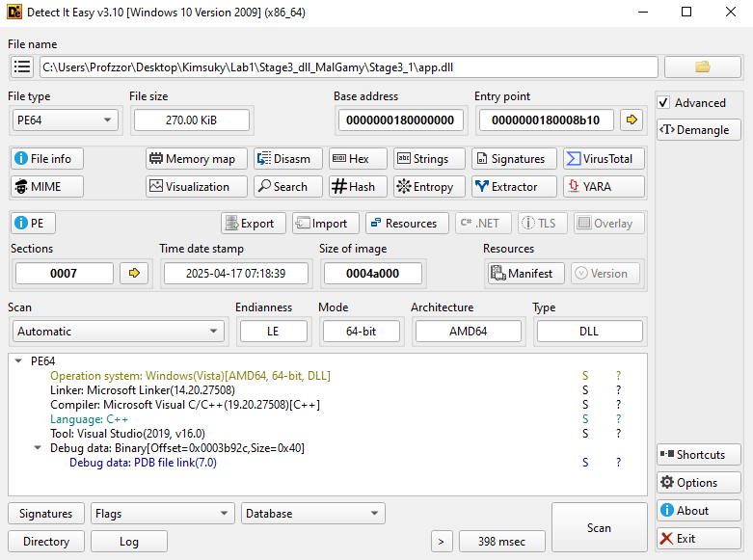The width and height of the screenshot is (753, 560).
Task: Open the recent files list icon
Action: (22, 67)
